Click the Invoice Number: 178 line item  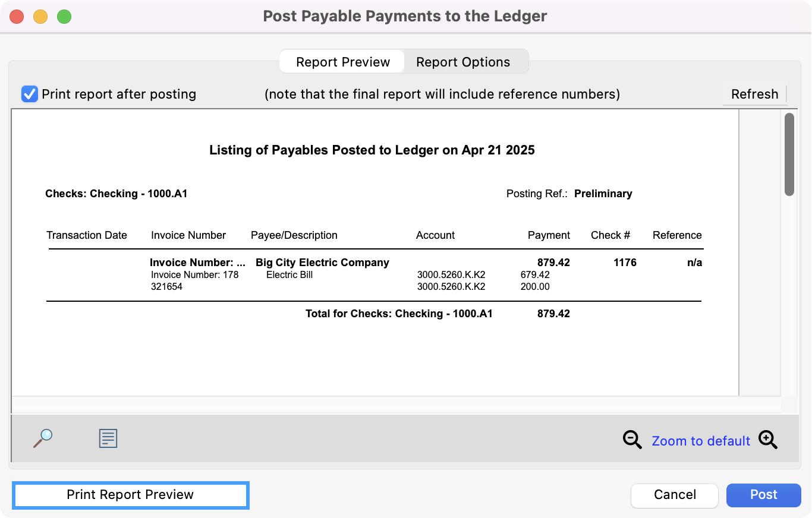[194, 275]
